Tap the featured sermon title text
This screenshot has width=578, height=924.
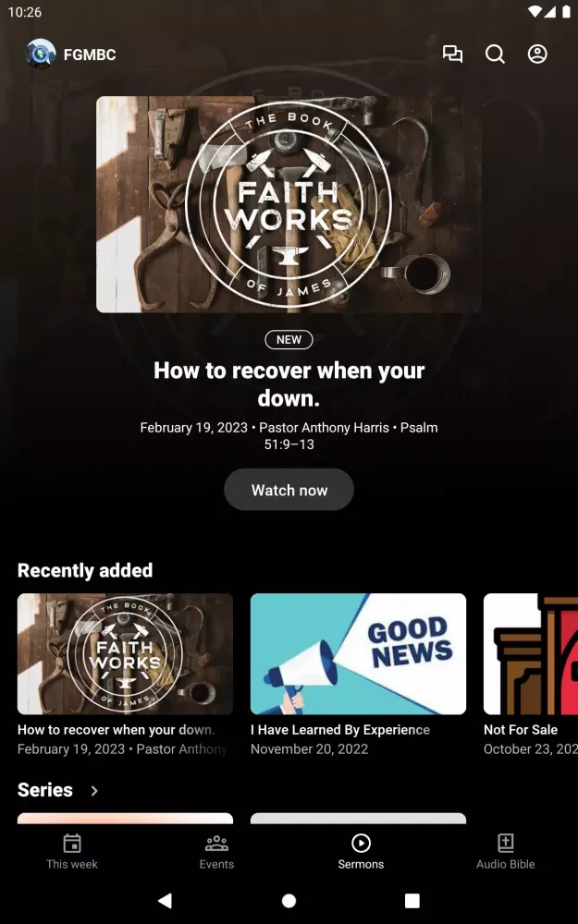(289, 384)
